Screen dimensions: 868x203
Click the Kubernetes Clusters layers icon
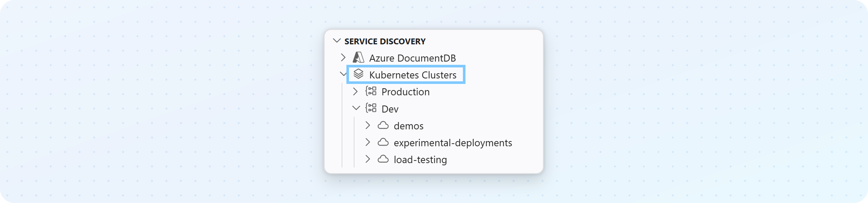click(359, 74)
